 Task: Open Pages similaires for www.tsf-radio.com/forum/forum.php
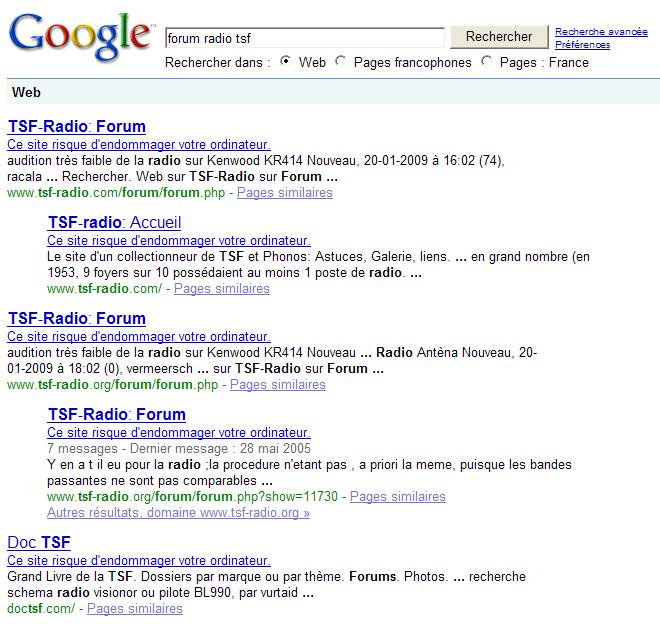[x=285, y=193]
